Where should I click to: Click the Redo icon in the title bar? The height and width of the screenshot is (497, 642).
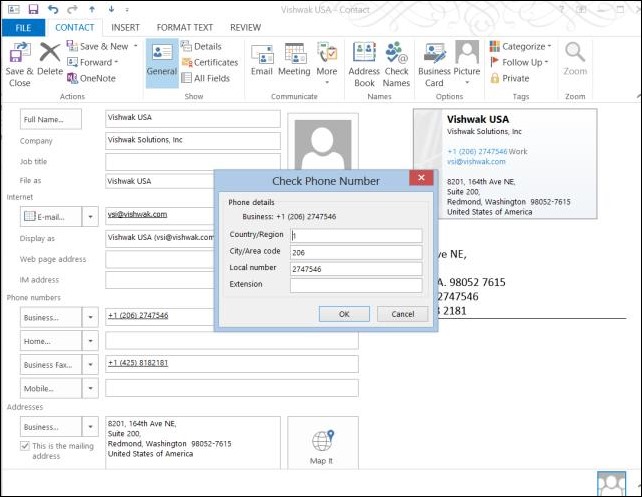point(72,9)
